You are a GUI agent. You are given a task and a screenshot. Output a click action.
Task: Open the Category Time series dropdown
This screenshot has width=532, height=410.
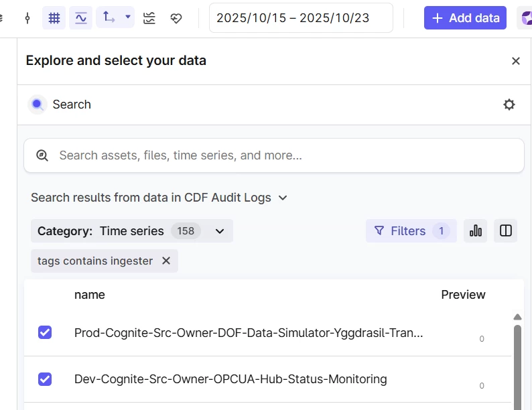point(219,231)
